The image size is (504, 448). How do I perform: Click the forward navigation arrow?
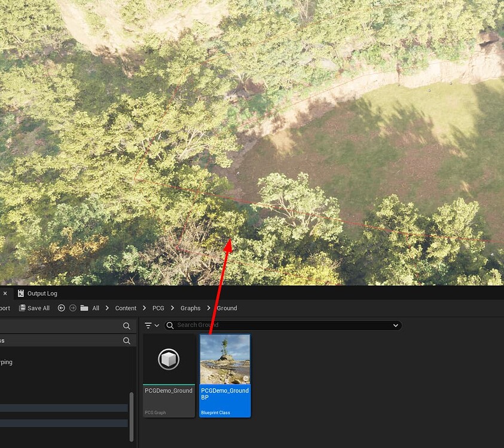tap(73, 308)
